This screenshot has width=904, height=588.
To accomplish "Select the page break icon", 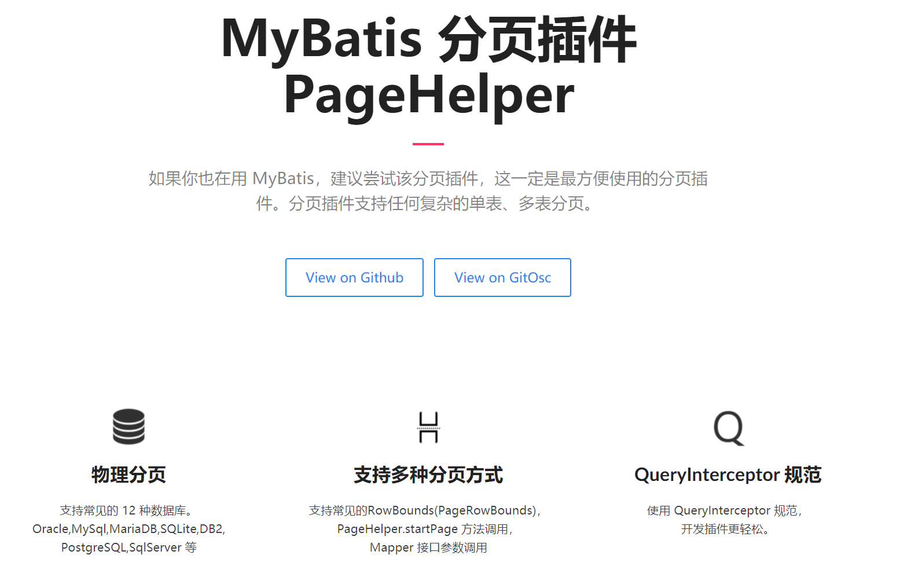I will [x=428, y=427].
